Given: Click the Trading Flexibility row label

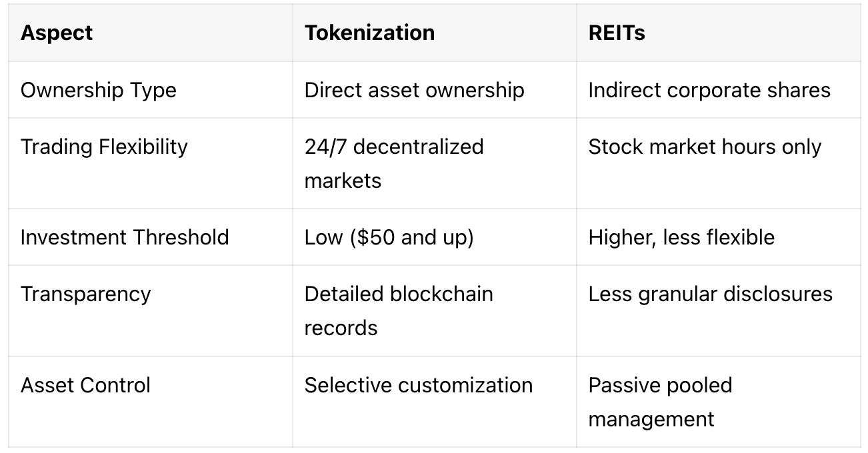Looking at the screenshot, I should (x=104, y=147).
